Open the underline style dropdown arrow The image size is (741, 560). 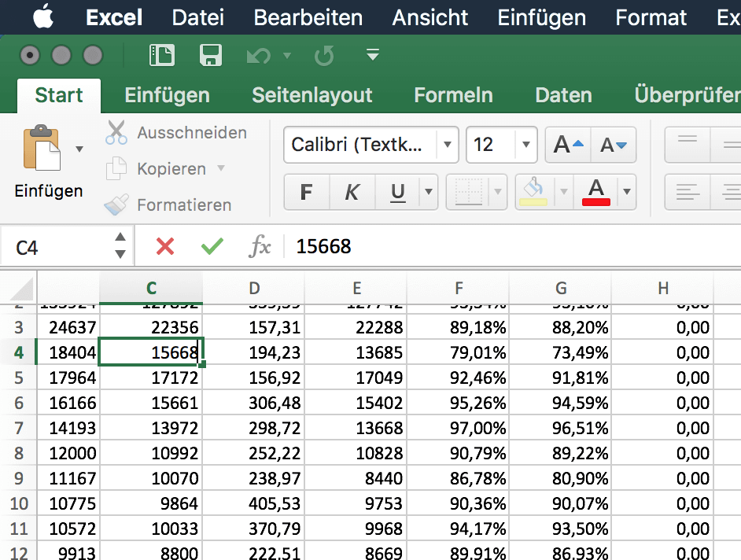tap(429, 192)
